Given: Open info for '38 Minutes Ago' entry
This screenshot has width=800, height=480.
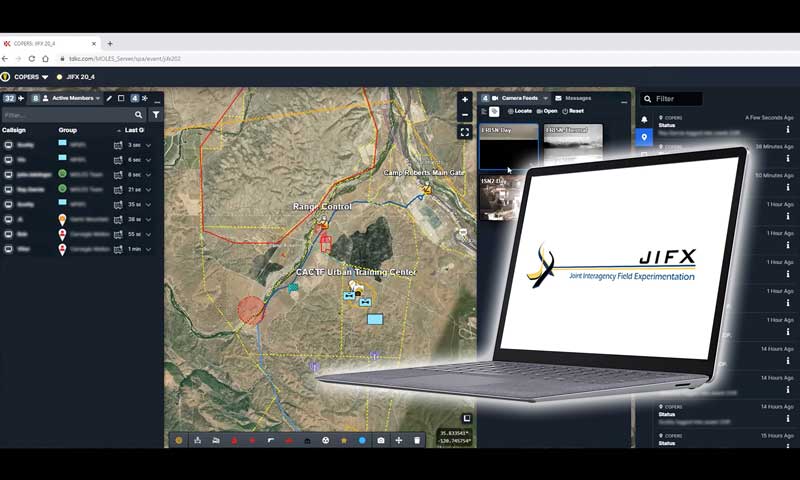Looking at the screenshot, I should coord(788,159).
